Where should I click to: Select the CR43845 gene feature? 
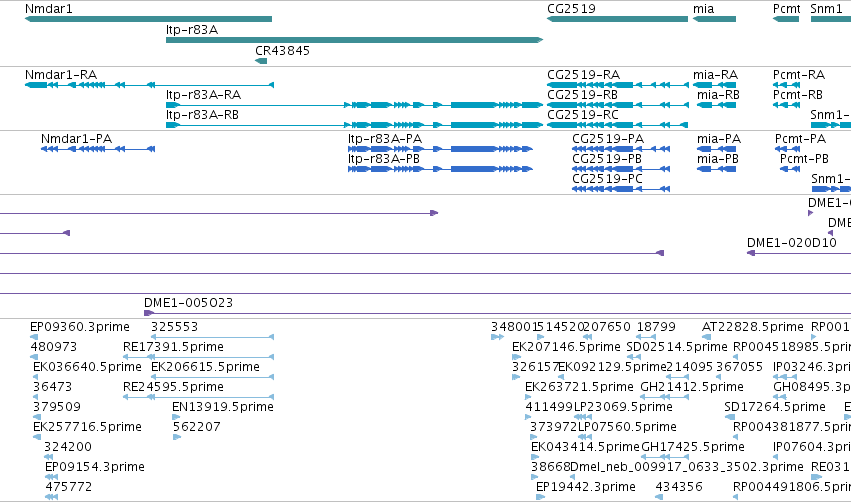[x=261, y=61]
